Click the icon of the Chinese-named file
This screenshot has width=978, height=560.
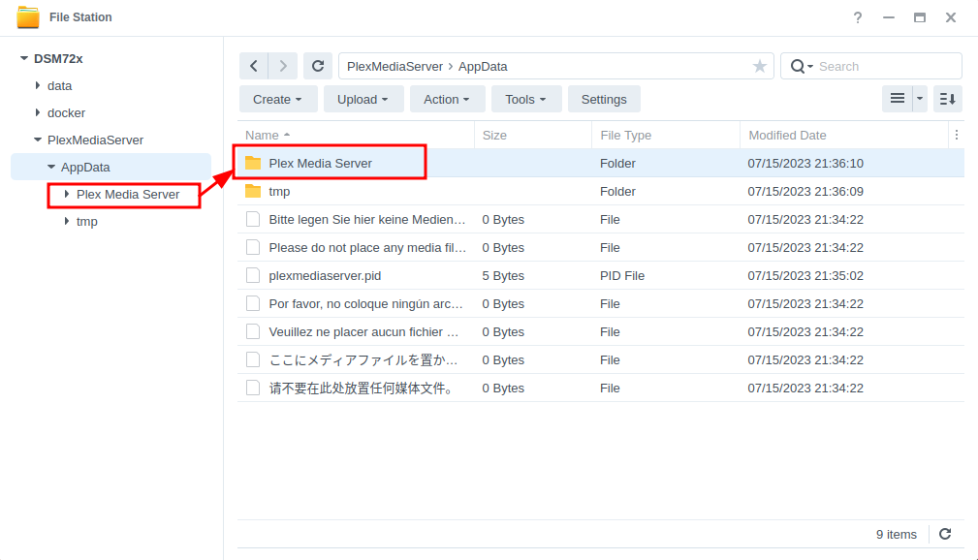tap(253, 388)
